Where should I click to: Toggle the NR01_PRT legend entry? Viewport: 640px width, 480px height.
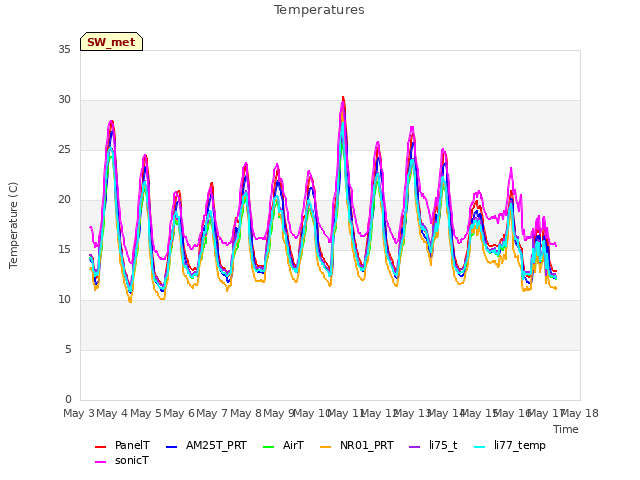(x=357, y=445)
